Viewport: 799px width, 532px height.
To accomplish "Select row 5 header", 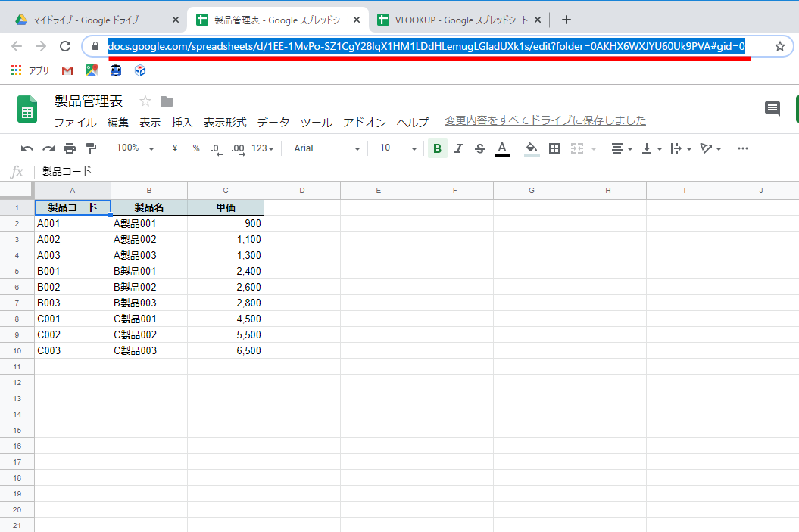I will [x=17, y=272].
